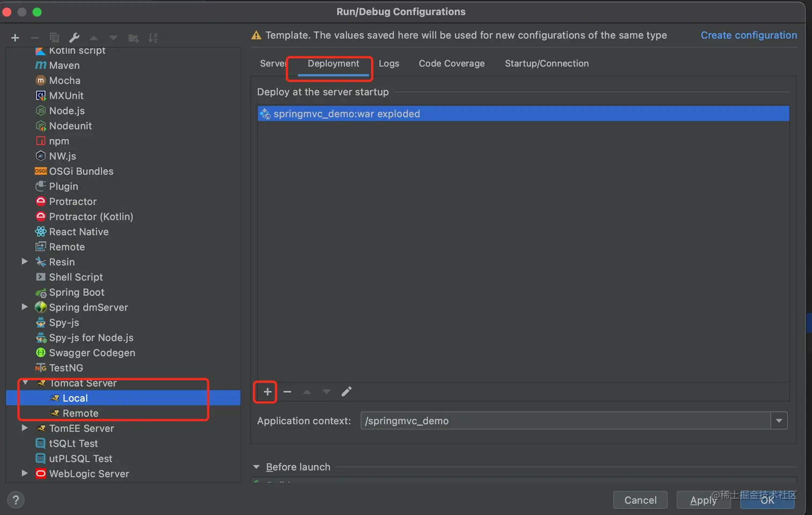This screenshot has height=515, width=812.
Task: Expand the TomEE Server node
Action: click(25, 428)
